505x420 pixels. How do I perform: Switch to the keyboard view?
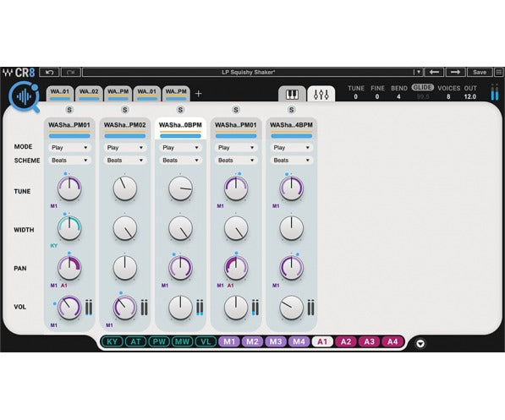(x=292, y=95)
